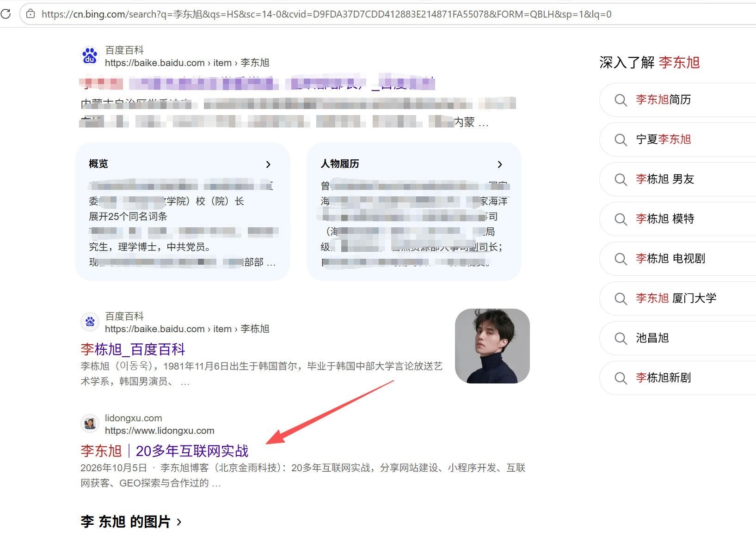The width and height of the screenshot is (756, 535).
Task: Select suggested search 李栋旭新剧
Action: 664,377
